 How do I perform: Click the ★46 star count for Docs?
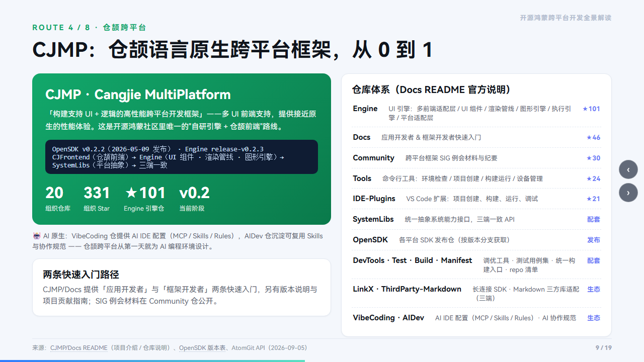click(593, 137)
